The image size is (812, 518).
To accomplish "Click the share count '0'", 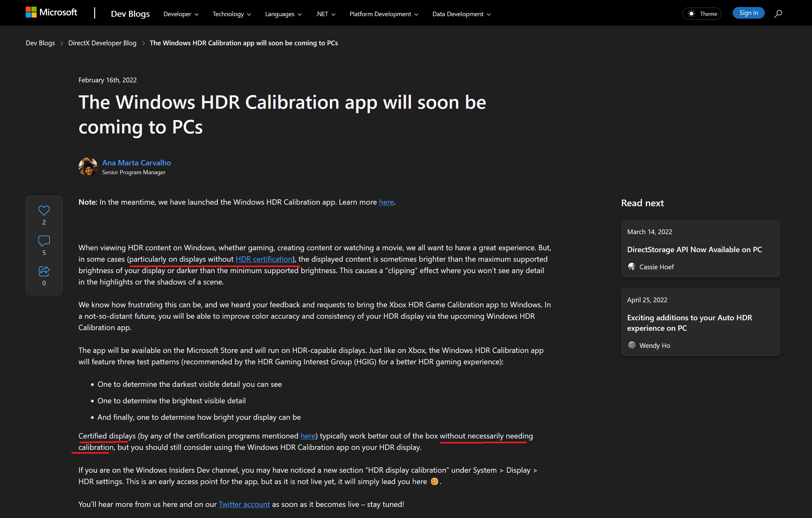I will (x=44, y=283).
